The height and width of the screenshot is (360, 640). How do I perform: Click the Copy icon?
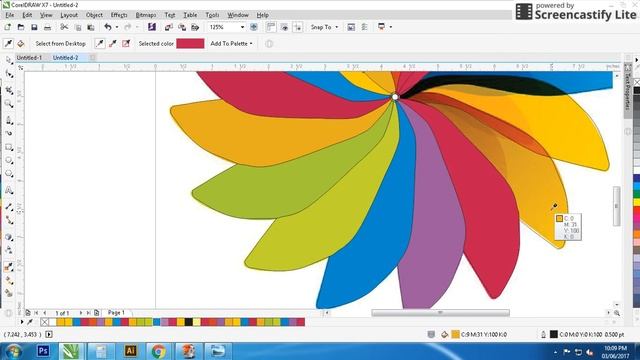[78, 27]
